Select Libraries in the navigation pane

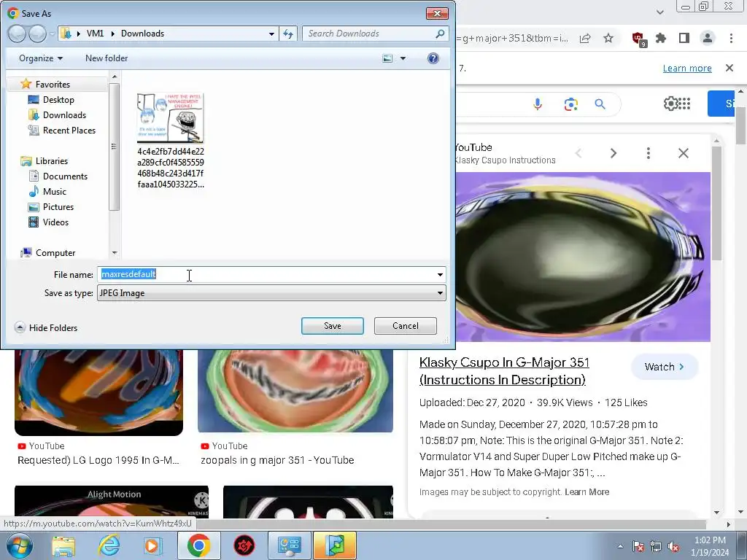tap(52, 161)
